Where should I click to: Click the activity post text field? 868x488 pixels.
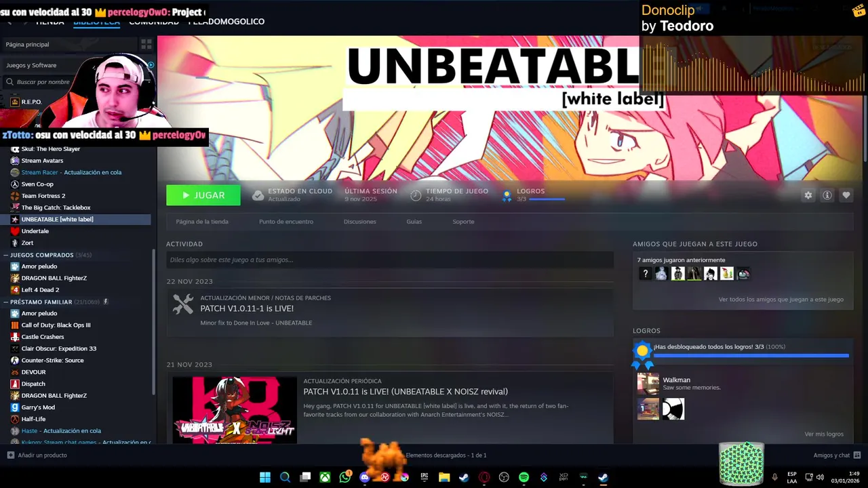(390, 260)
